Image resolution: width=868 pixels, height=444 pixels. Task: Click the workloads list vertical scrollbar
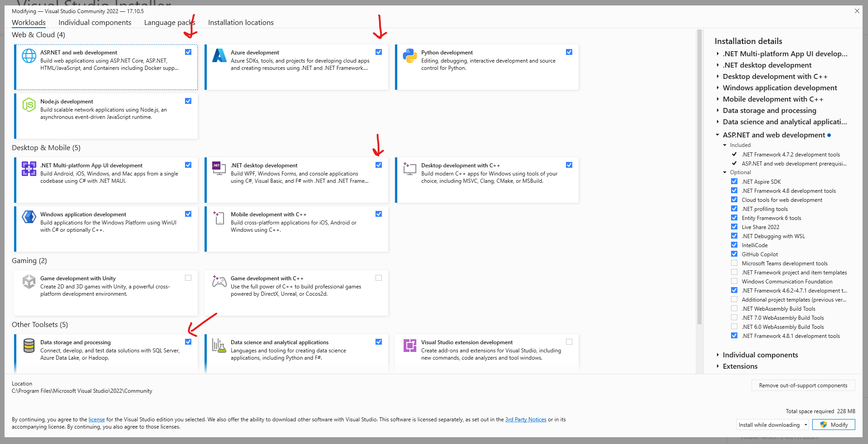point(699,177)
